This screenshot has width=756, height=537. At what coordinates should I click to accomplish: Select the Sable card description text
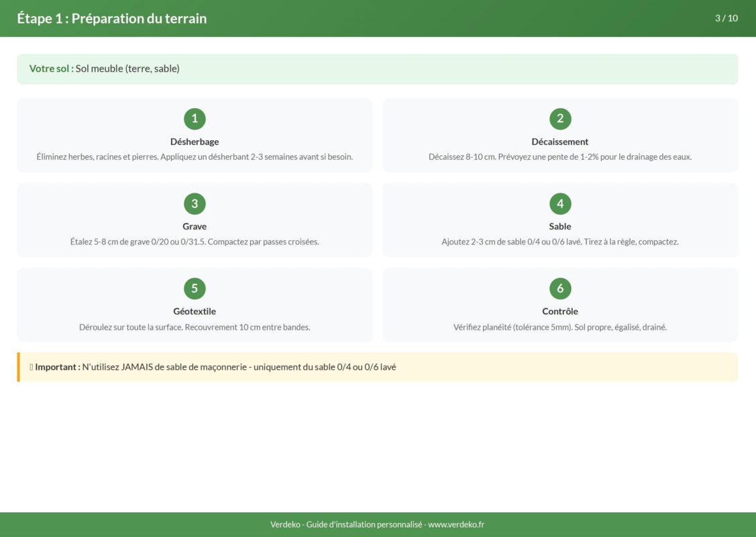coord(560,242)
